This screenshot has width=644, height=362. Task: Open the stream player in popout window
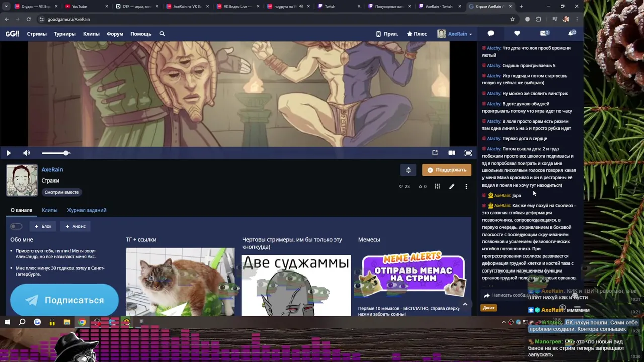[x=435, y=153]
